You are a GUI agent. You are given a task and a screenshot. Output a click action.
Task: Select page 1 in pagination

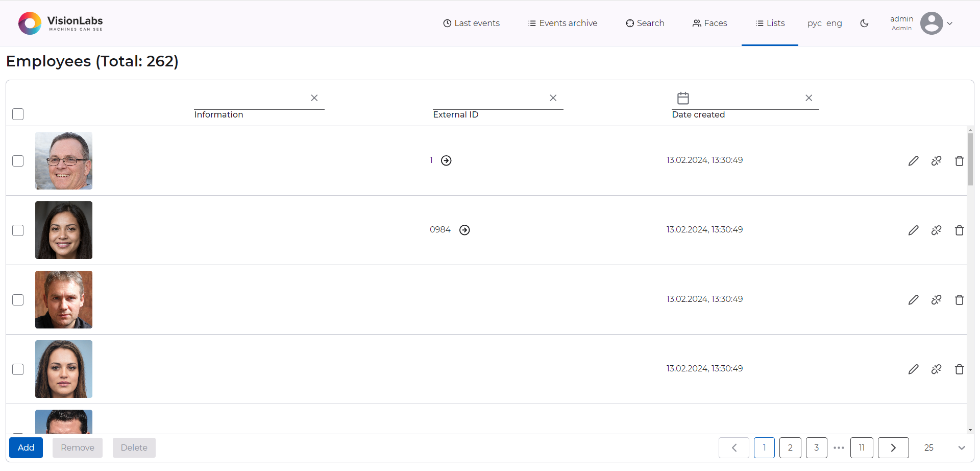coord(764,448)
